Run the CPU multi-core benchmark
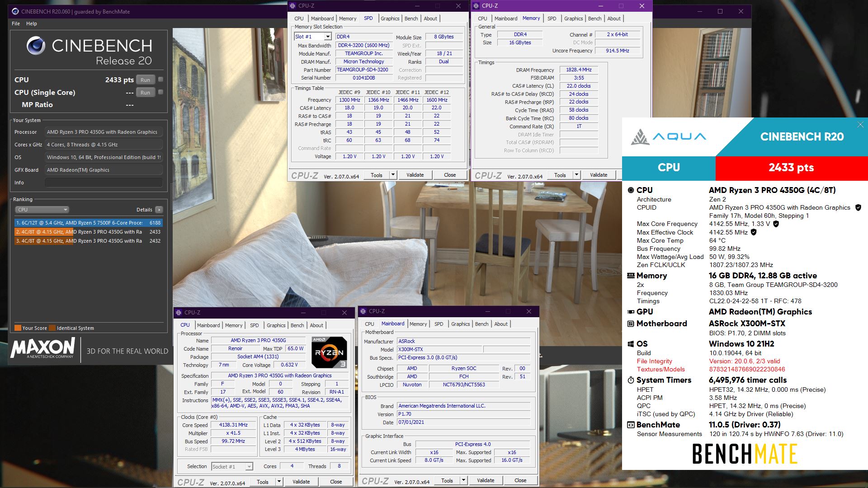 pyautogui.click(x=145, y=80)
